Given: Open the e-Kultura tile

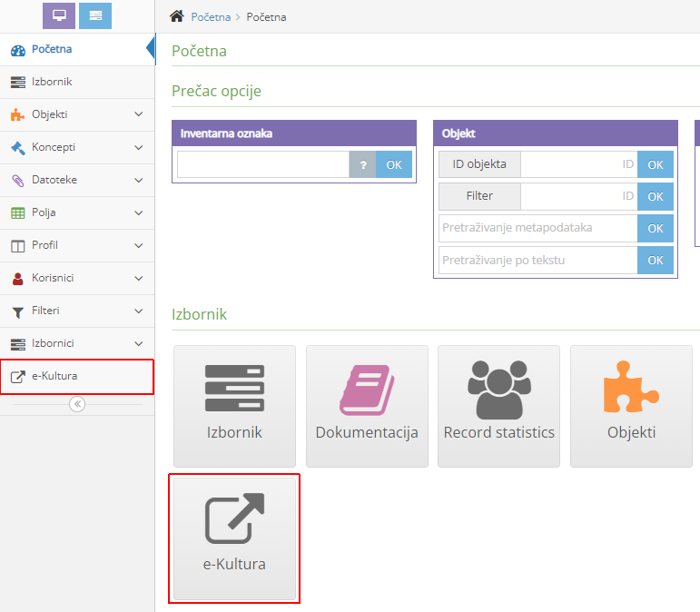Looking at the screenshot, I should click(234, 538).
